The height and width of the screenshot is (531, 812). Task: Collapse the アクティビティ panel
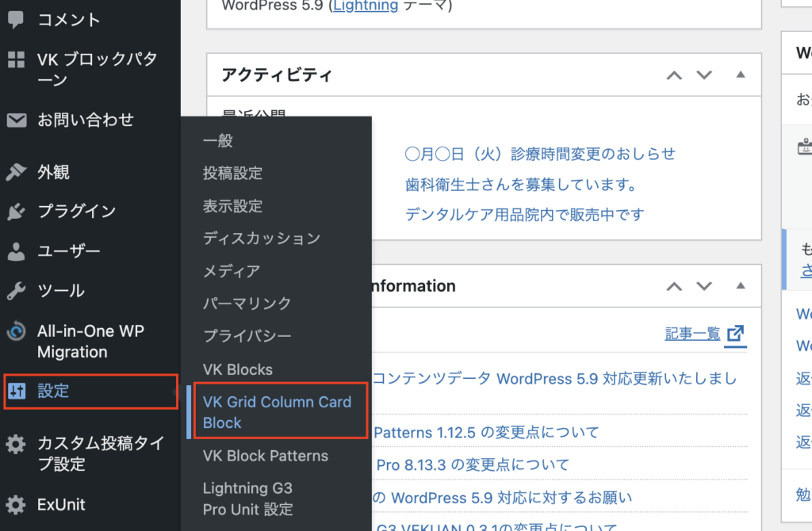tap(741, 75)
